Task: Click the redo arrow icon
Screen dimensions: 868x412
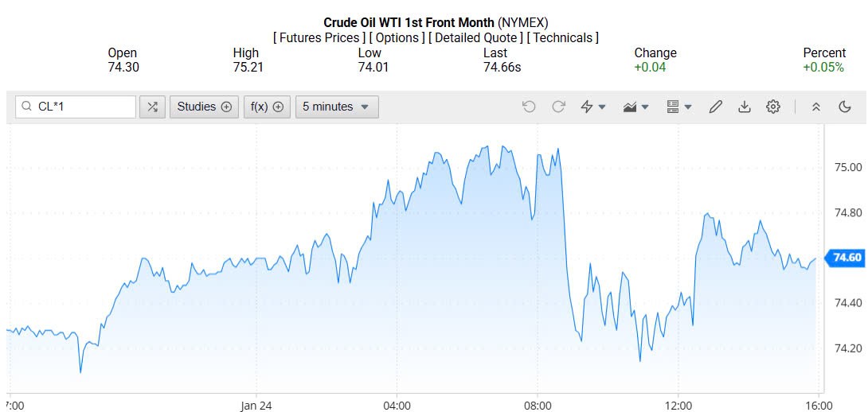Action: 558,107
